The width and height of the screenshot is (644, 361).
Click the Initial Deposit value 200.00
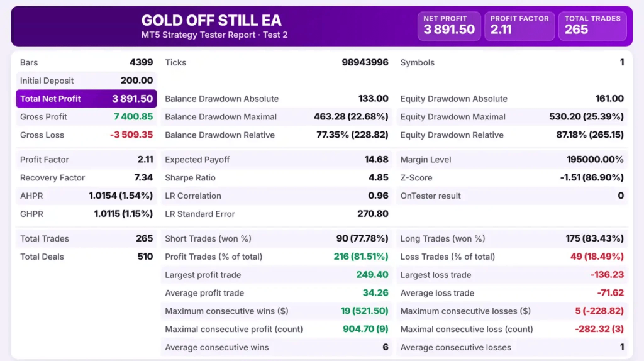[136, 81]
